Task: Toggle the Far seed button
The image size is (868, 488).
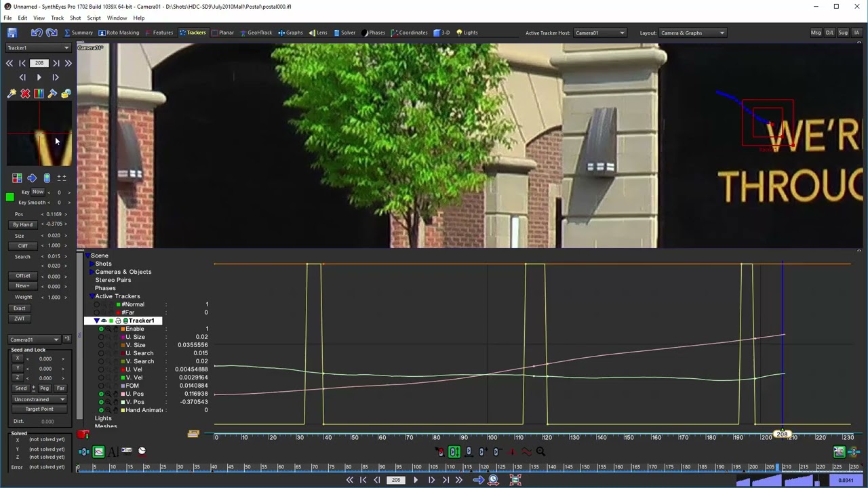Action: point(60,388)
